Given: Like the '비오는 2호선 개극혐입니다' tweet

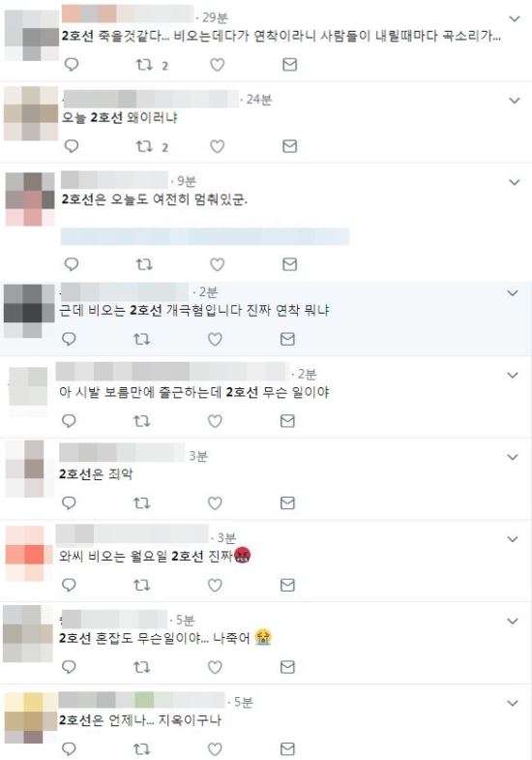Looking at the screenshot, I should 215,339.
